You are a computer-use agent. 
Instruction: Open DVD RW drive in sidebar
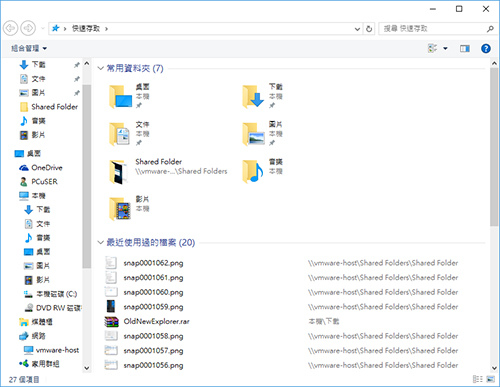tap(53, 308)
